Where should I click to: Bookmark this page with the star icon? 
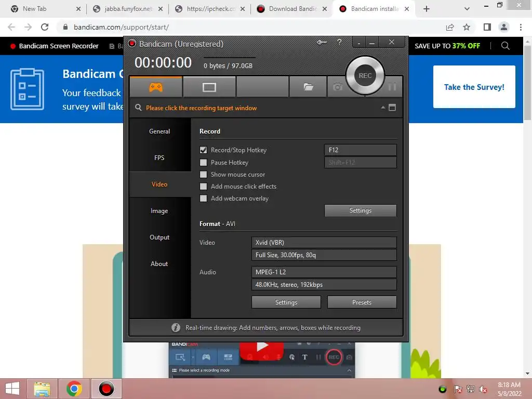(x=467, y=27)
